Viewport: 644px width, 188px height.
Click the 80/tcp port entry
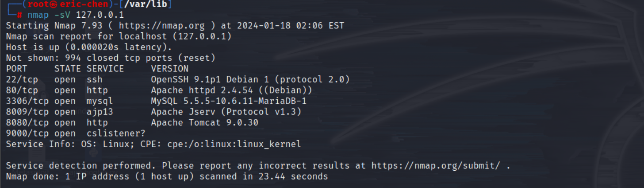pos(22,90)
